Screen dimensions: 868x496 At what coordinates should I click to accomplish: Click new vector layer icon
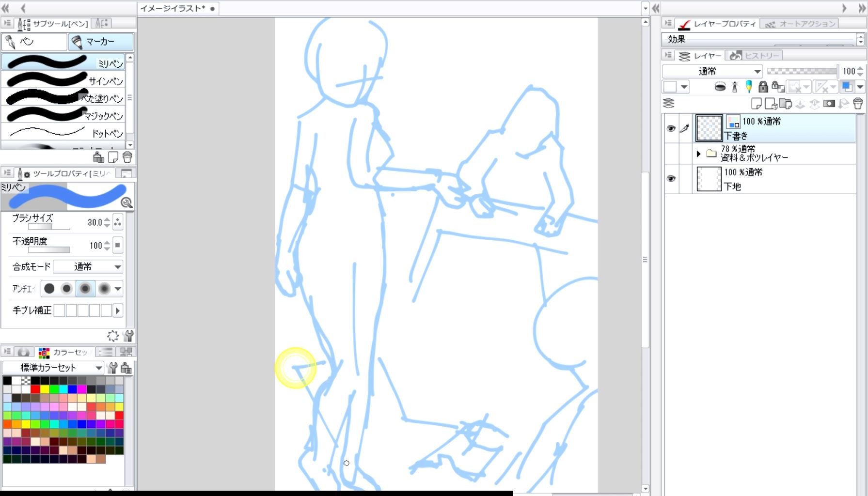pyautogui.click(x=771, y=103)
